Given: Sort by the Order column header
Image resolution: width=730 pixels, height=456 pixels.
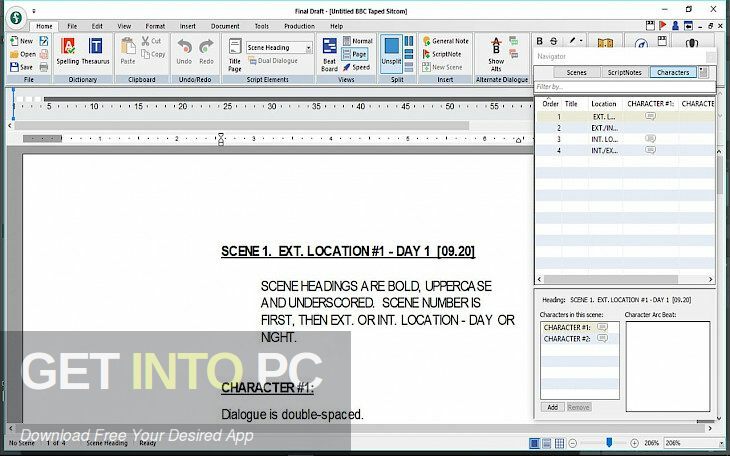Looking at the screenshot, I should click(550, 104).
